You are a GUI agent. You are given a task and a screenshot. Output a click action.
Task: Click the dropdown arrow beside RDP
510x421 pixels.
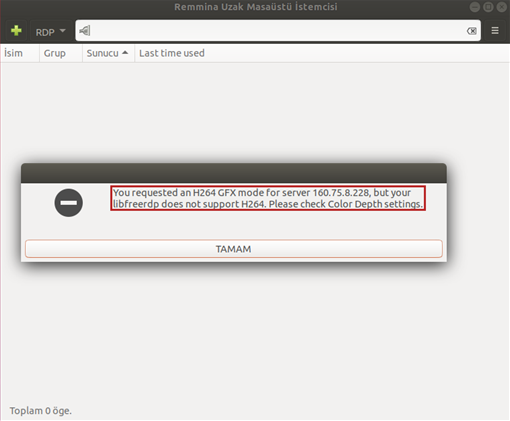[62, 31]
